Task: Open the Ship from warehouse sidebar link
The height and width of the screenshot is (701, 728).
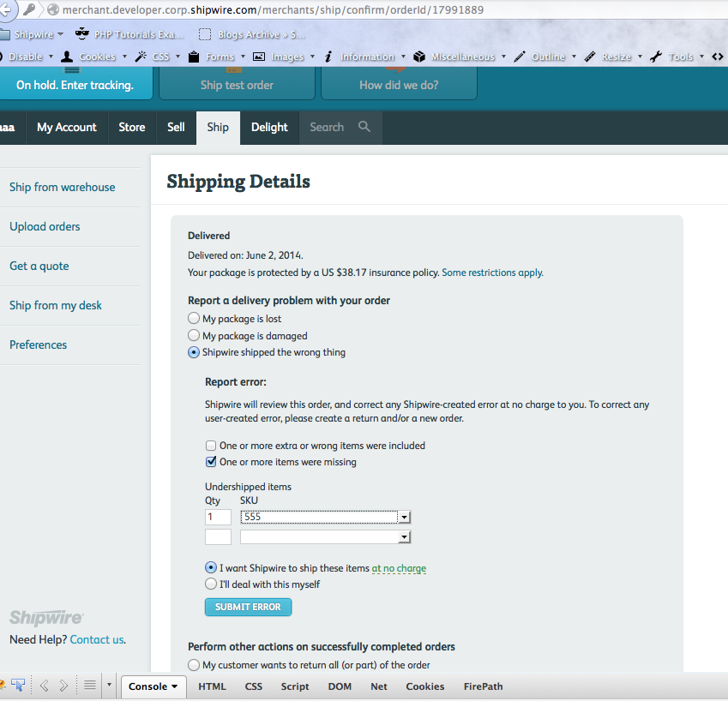Action: pyautogui.click(x=63, y=187)
